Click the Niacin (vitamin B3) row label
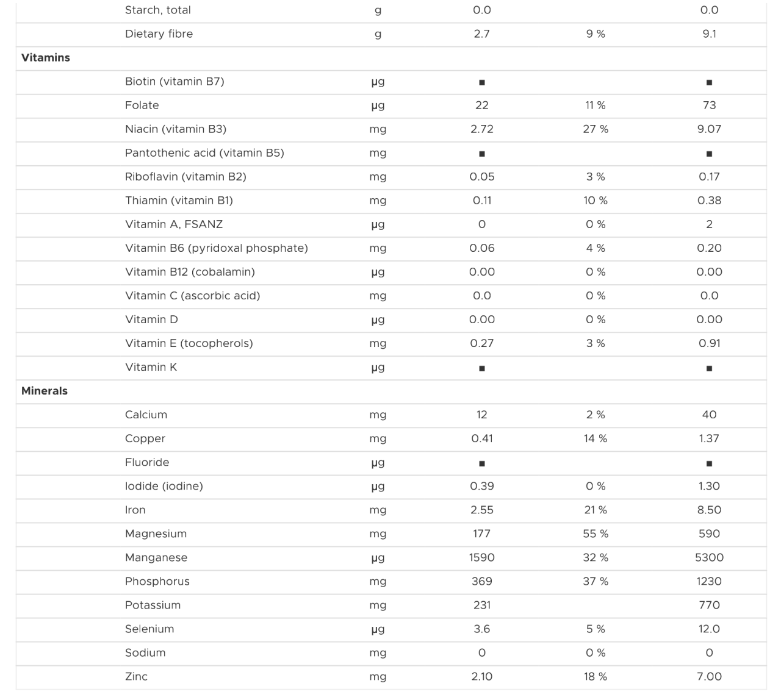Image resolution: width=781 pixels, height=700 pixels. tap(176, 129)
